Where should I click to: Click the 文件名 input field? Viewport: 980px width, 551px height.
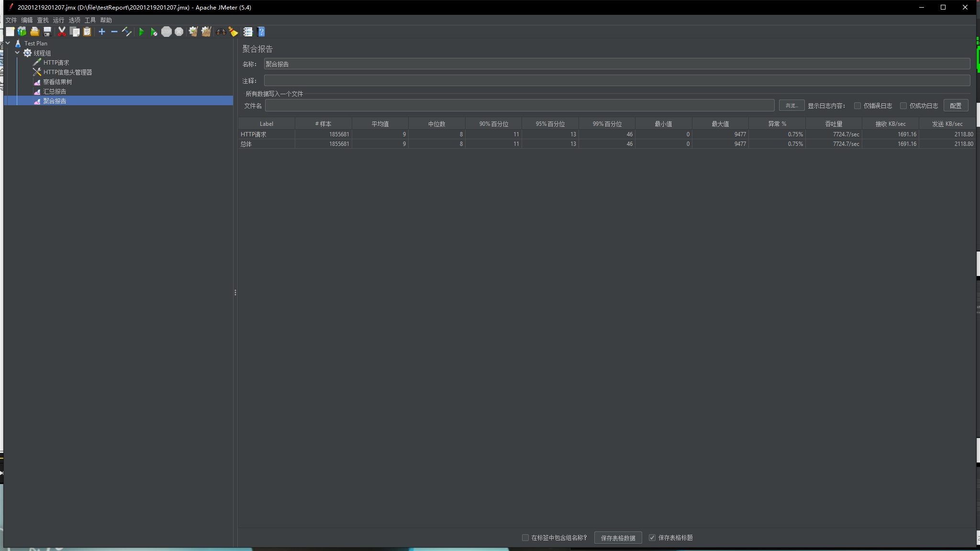click(519, 106)
